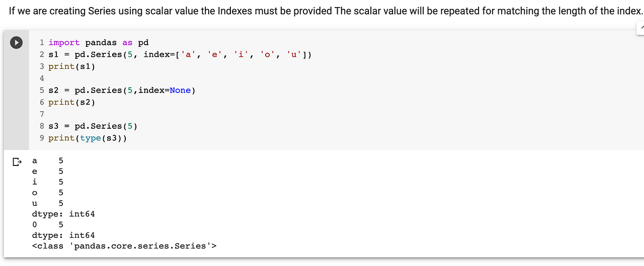Click the print(s1) statement on line 3
Screen dimensions: 644x266
tap(72, 66)
